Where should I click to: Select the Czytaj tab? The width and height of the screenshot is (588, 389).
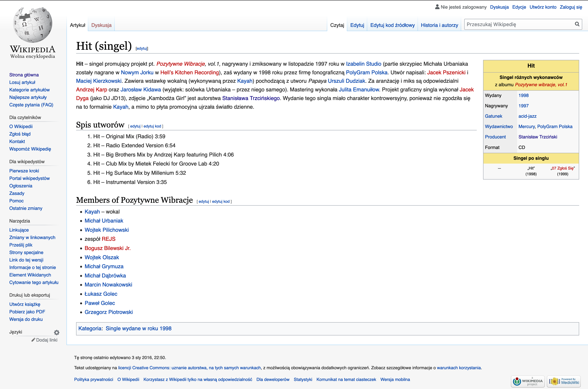(337, 25)
